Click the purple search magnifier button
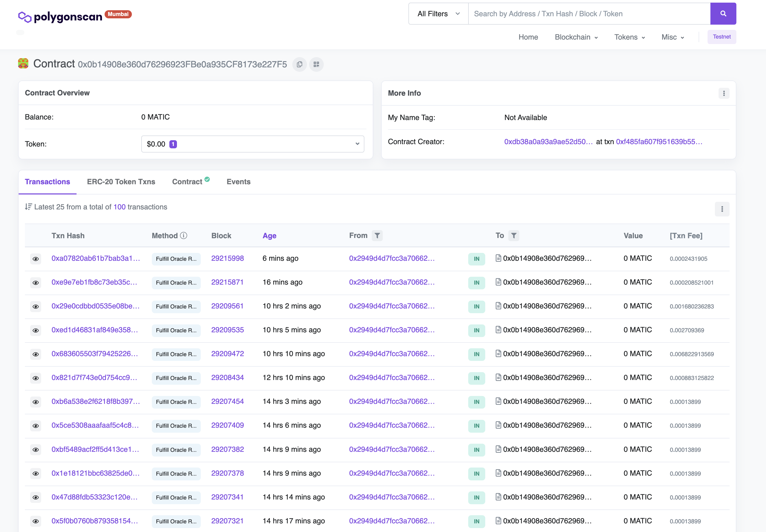766x532 pixels. [723, 14]
